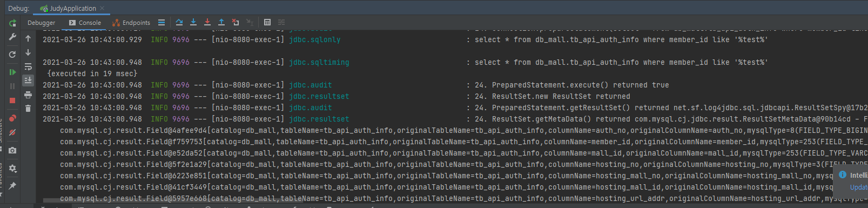Click Field@6223e851 hosting_mall_no line
This screenshot has width=868, height=208.
pyautogui.click(x=447, y=176)
